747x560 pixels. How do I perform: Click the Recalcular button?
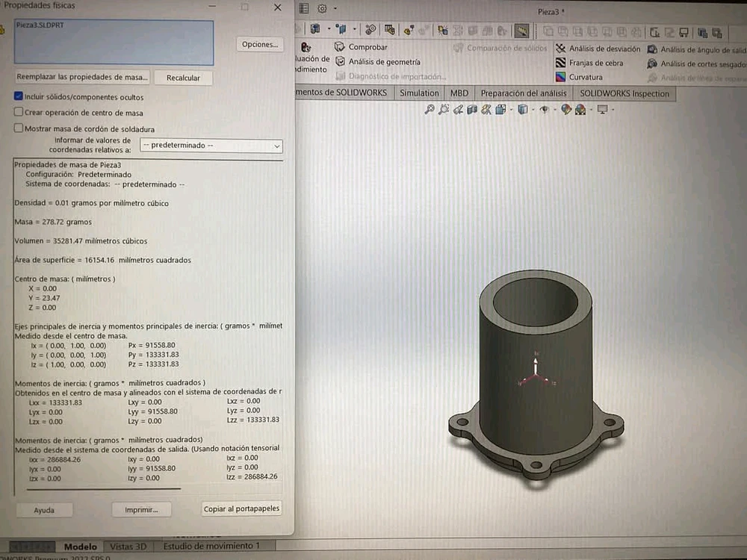[x=183, y=78]
